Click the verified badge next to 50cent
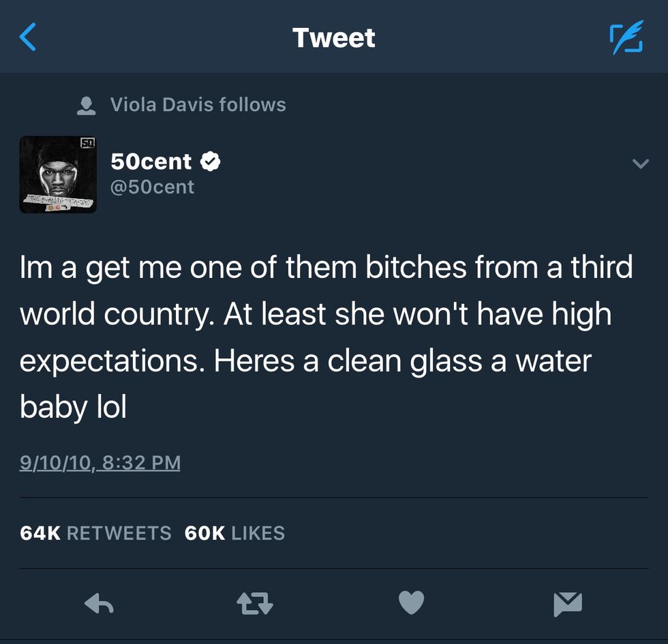 (210, 162)
